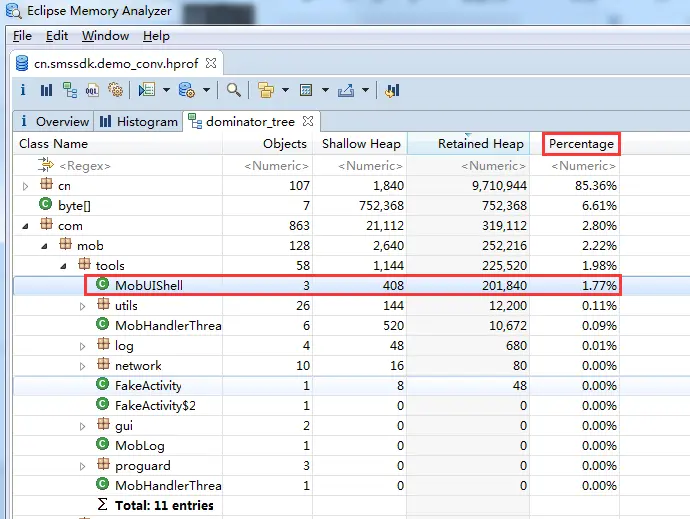690x519 pixels.
Task: Collapse the com package node
Action: click(x=25, y=226)
